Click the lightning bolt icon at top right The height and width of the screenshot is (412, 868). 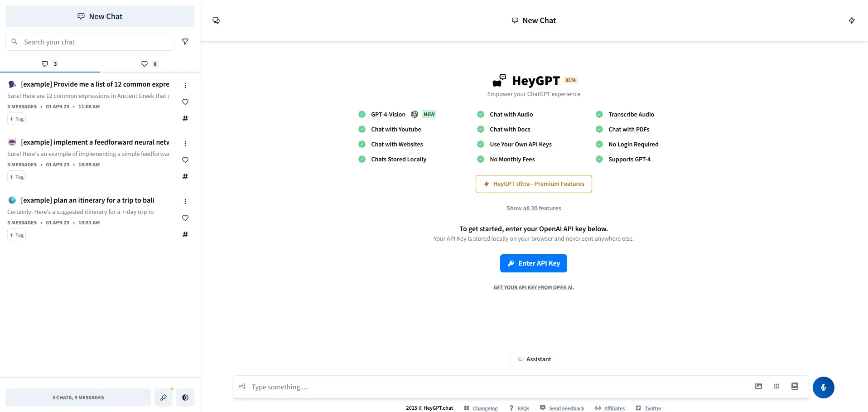(851, 20)
